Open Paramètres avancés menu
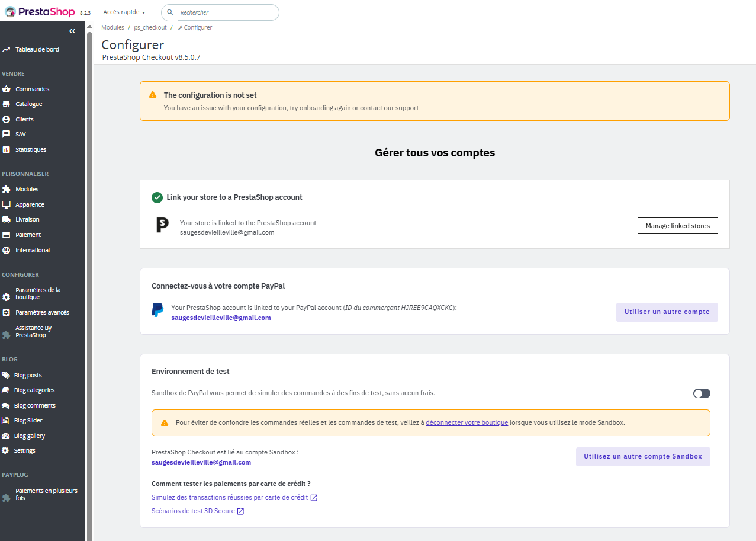The image size is (756, 541). (42, 313)
